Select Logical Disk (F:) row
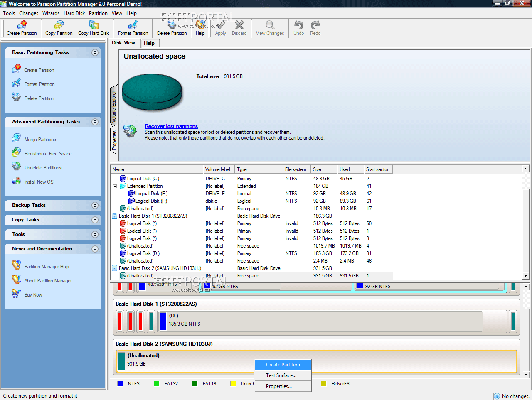Screen dimensions: 532x400 coord(252,201)
